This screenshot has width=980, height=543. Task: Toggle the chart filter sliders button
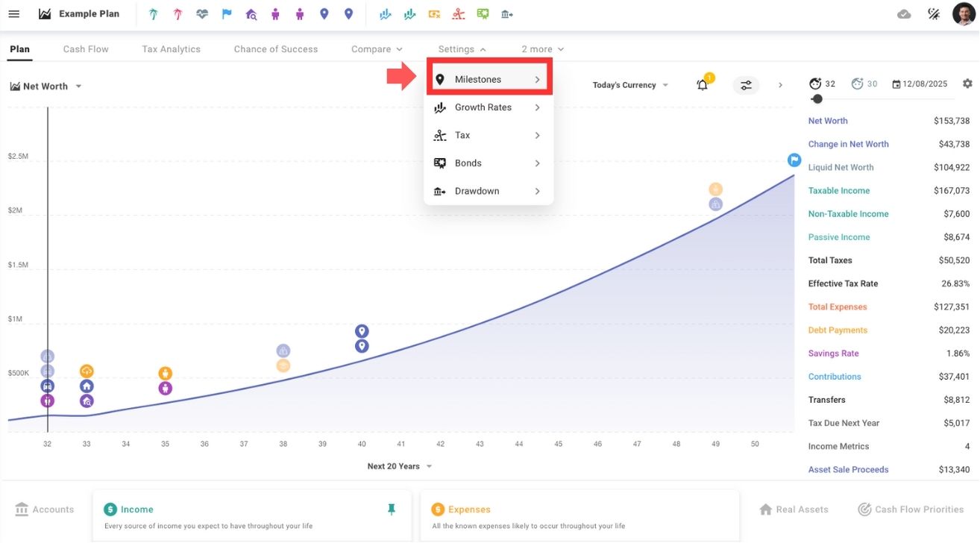coord(746,85)
